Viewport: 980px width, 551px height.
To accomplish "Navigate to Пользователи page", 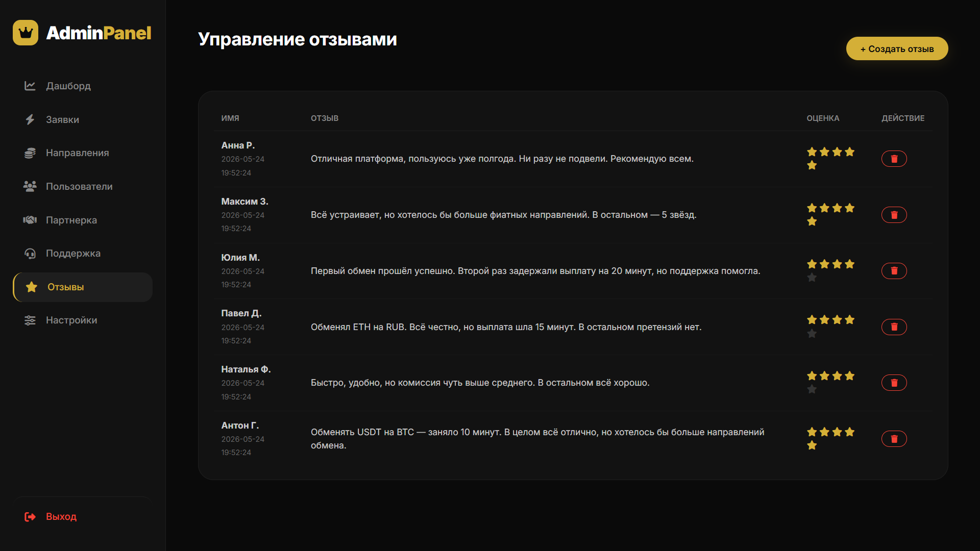I will (x=83, y=186).
